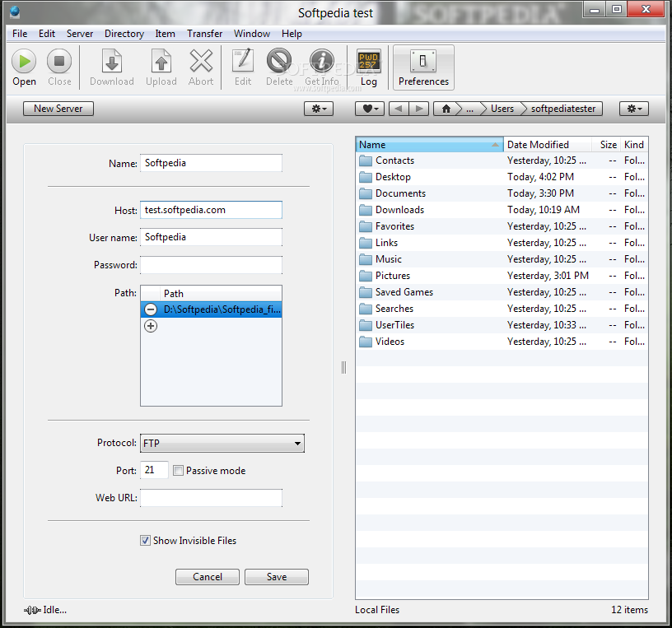Click the Idle status text
The width and height of the screenshot is (672, 628).
(54, 610)
